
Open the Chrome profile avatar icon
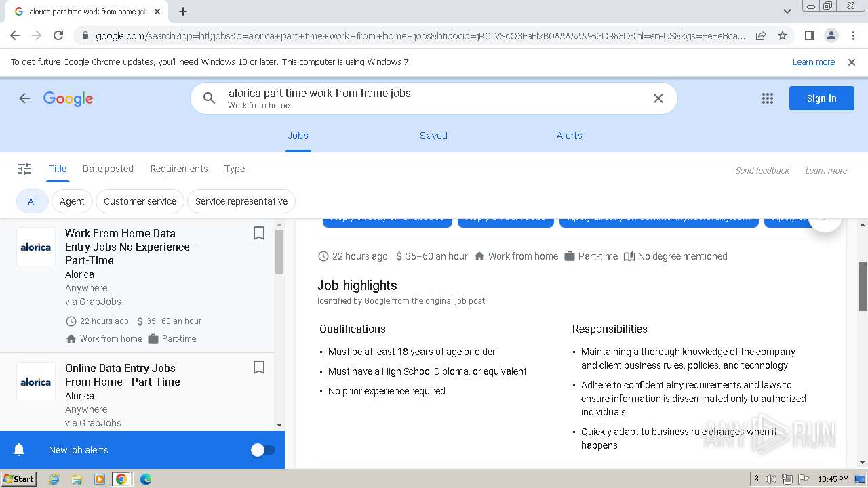[x=831, y=35]
